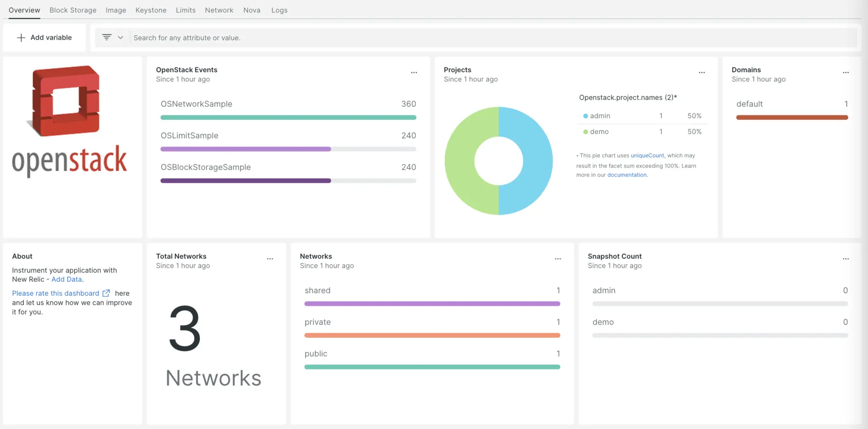This screenshot has width=868, height=429.
Task: Click the Add variable button
Action: point(44,37)
